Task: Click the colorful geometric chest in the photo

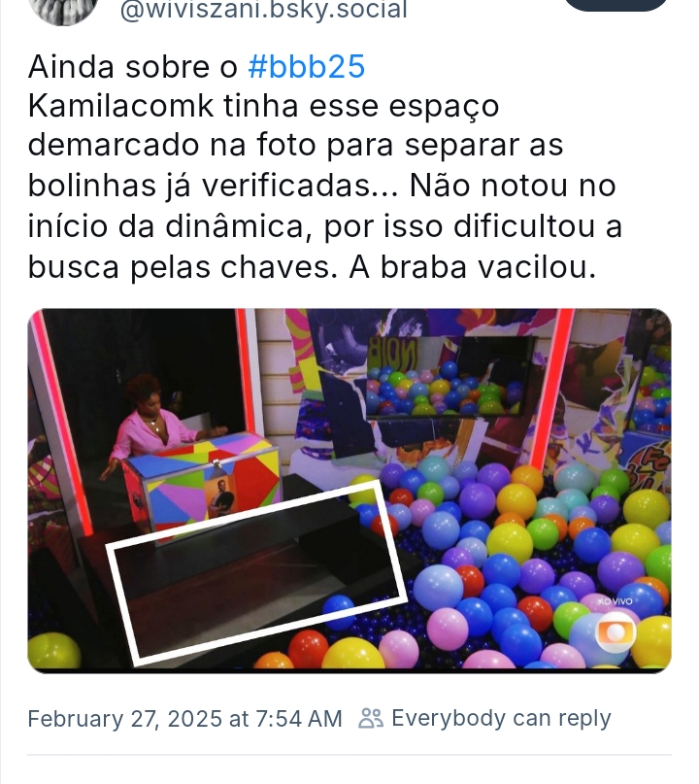Action: click(201, 481)
